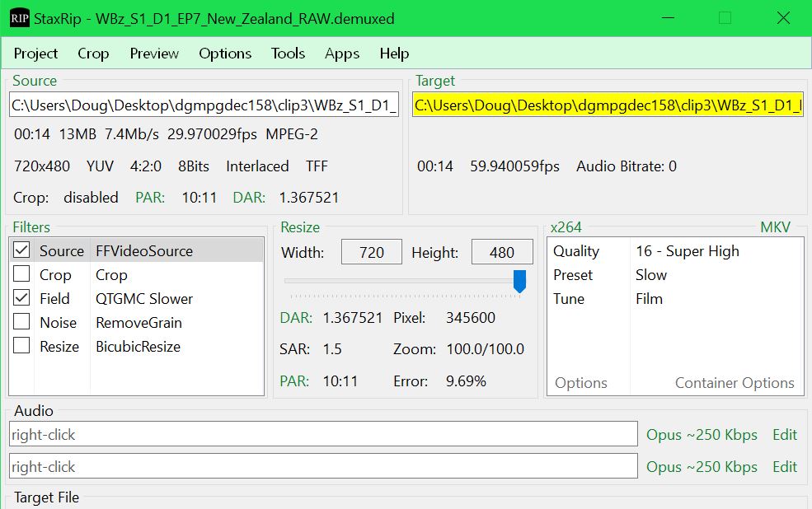Viewport: 812px width, 509px height.
Task: Click first audio track Opus ~250 Kbps link
Action: click(x=702, y=435)
